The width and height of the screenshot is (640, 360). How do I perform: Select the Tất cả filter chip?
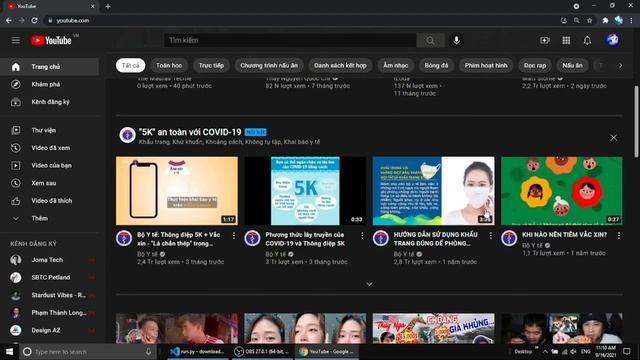tap(130, 65)
